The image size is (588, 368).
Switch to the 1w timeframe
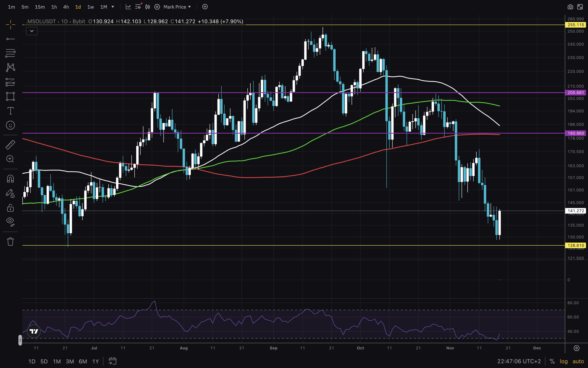click(x=90, y=7)
